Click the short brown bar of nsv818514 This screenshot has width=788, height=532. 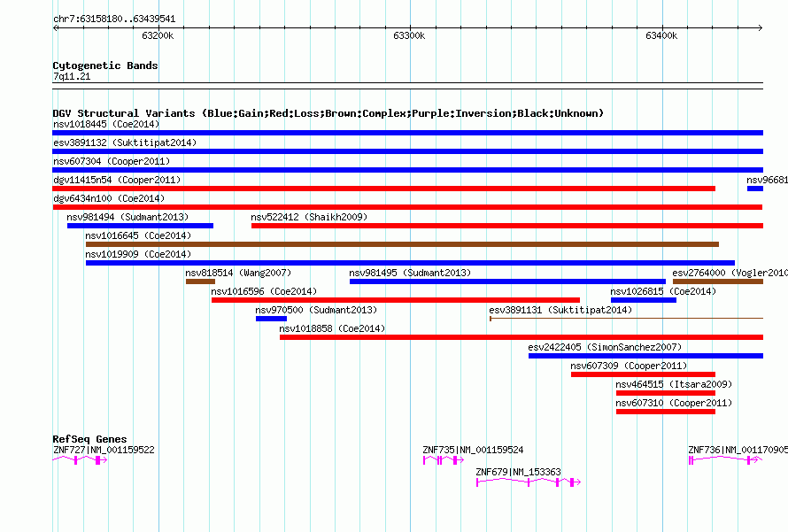(x=200, y=281)
